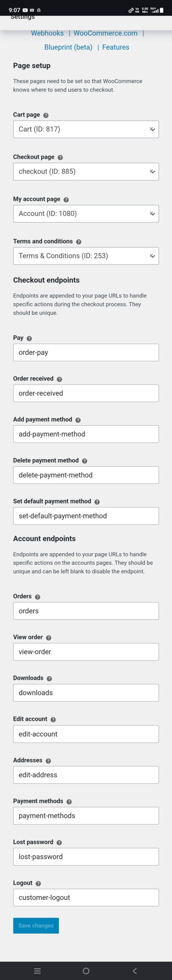Switch to the Features section
The image size is (172, 980).
click(116, 47)
